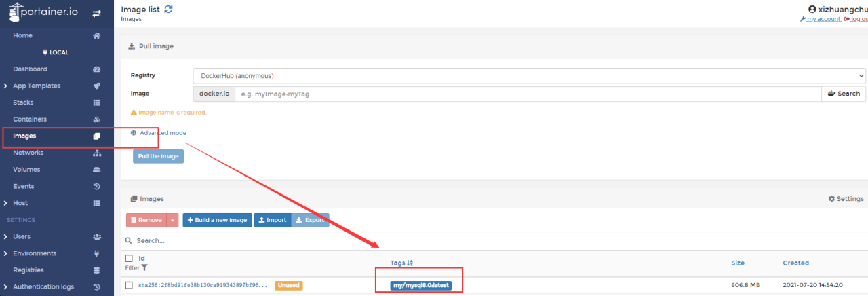Click the Events history icon
This screenshot has width=868, height=296.
coord(96,187)
